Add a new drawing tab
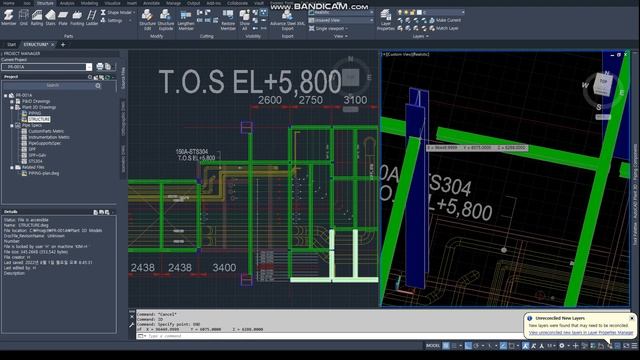Screen dimensions: 640x360 pyautogui.click(x=63, y=44)
